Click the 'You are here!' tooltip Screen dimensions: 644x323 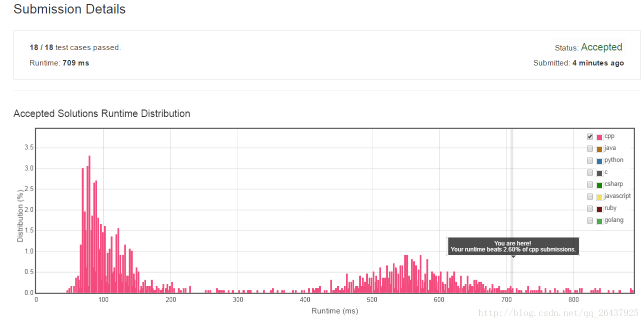[513, 246]
